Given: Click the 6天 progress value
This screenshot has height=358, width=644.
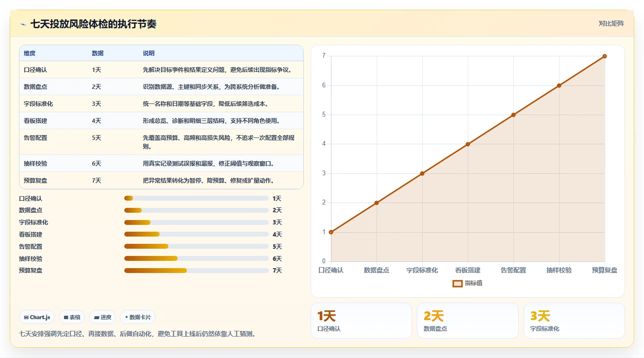Looking at the screenshot, I should (277, 258).
